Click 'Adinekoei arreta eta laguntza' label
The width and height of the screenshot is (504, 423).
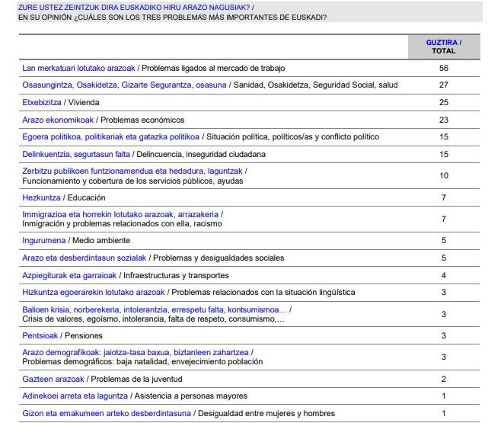[x=75, y=396]
